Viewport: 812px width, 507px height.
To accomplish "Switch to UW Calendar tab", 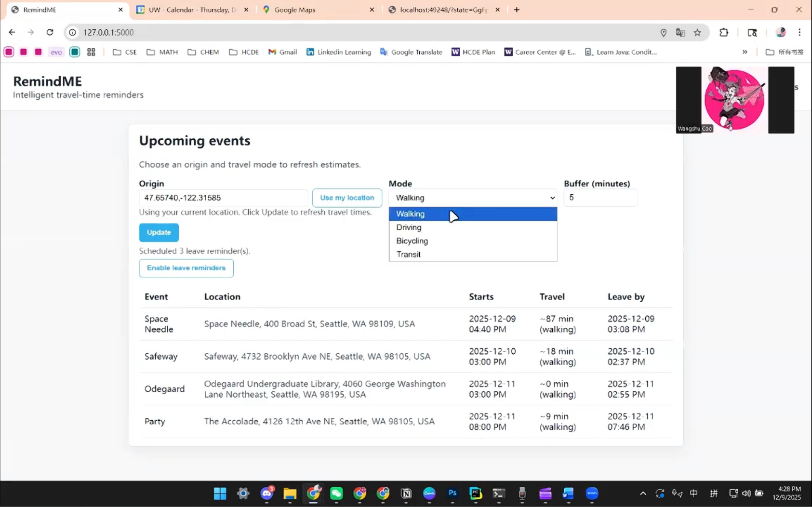I will [192, 10].
